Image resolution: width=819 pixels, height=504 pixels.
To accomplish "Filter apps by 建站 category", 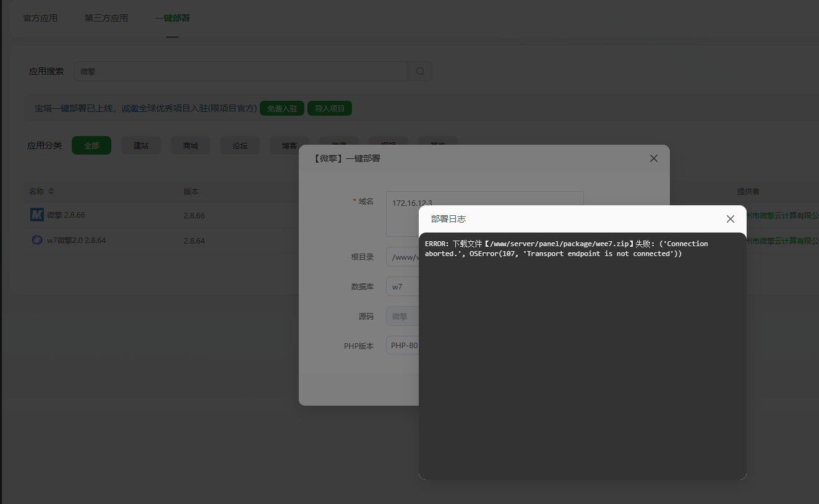I will pyautogui.click(x=141, y=145).
